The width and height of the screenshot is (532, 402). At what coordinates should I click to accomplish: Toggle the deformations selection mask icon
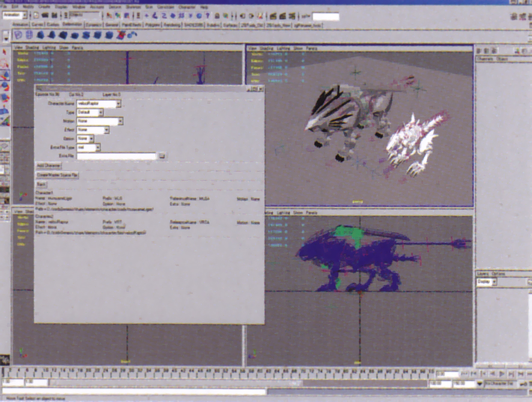click(182, 16)
